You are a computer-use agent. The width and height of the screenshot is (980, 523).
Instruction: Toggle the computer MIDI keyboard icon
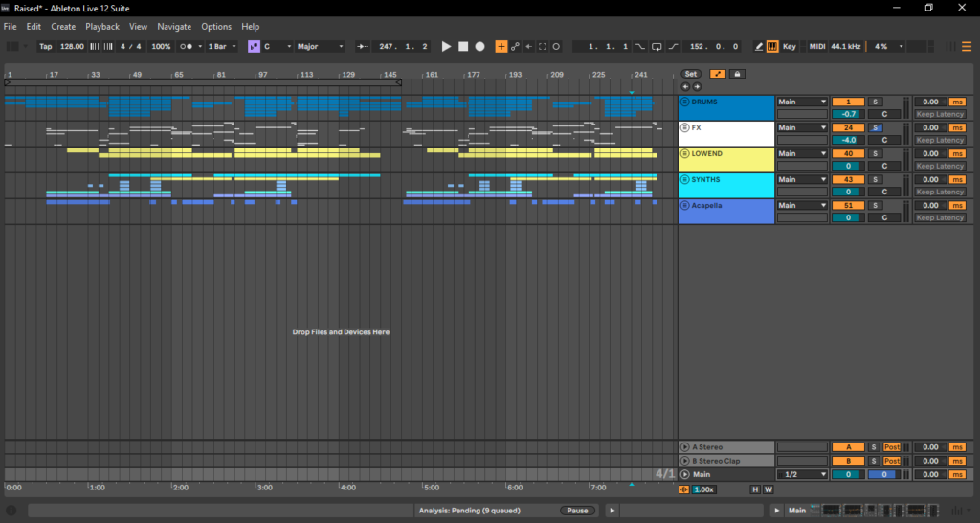pos(772,46)
